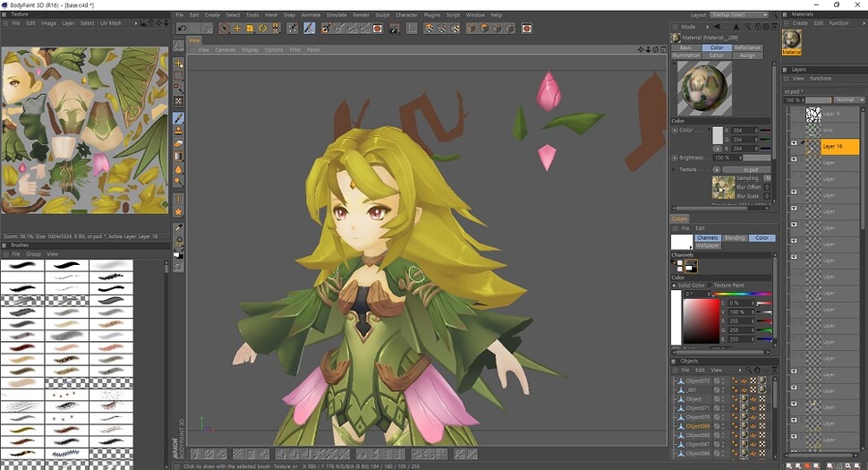Open the Render menu in the main menu bar
This screenshot has width=868, height=470.
(361, 15)
